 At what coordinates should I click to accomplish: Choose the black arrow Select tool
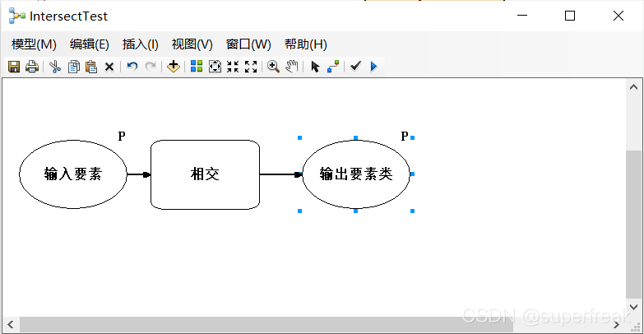pos(315,67)
